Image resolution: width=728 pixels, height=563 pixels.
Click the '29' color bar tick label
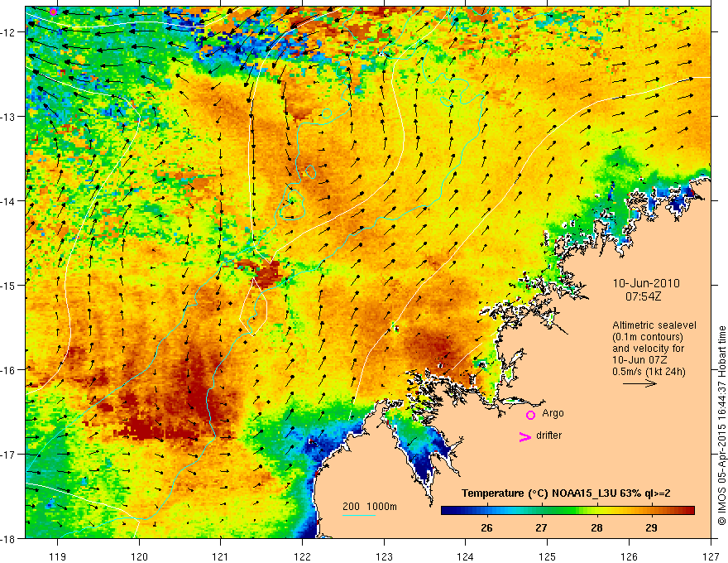tap(651, 528)
